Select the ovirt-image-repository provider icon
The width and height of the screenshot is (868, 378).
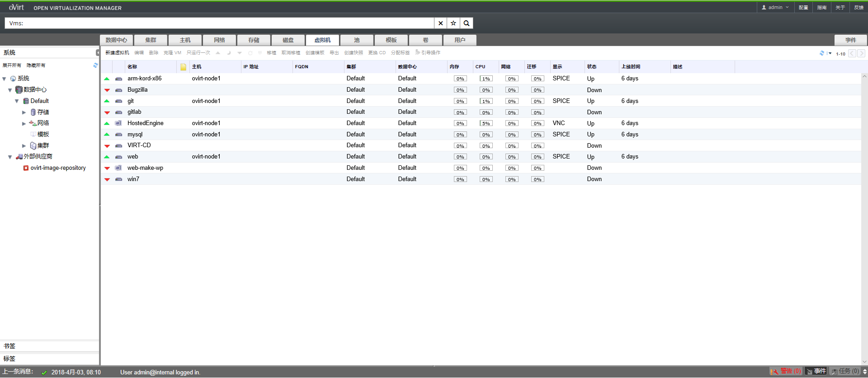coord(26,168)
